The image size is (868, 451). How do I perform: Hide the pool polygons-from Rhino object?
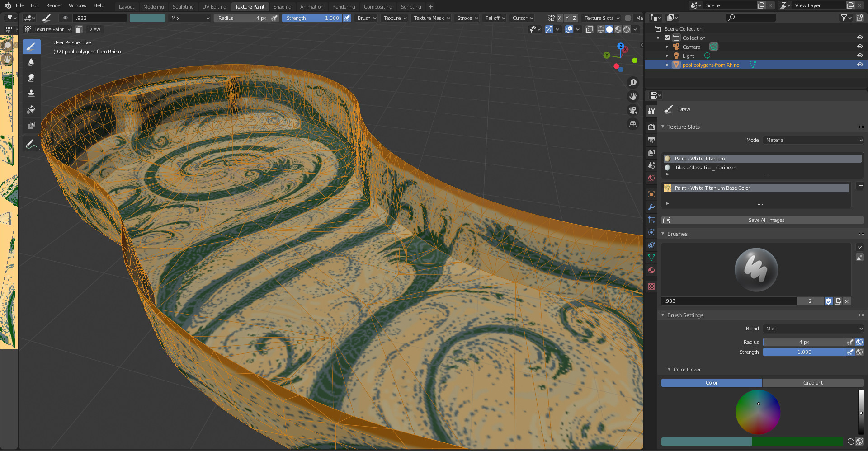[x=859, y=65]
